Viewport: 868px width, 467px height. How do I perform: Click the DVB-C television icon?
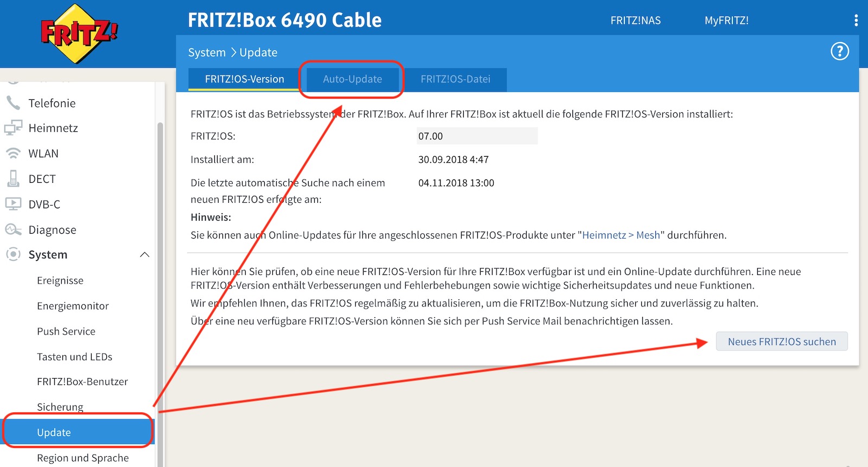click(13, 204)
